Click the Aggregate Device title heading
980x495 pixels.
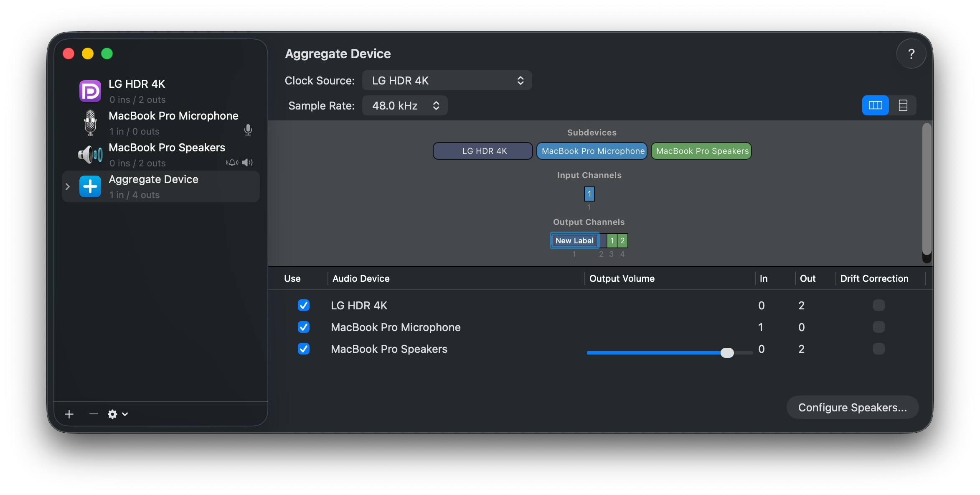[338, 54]
